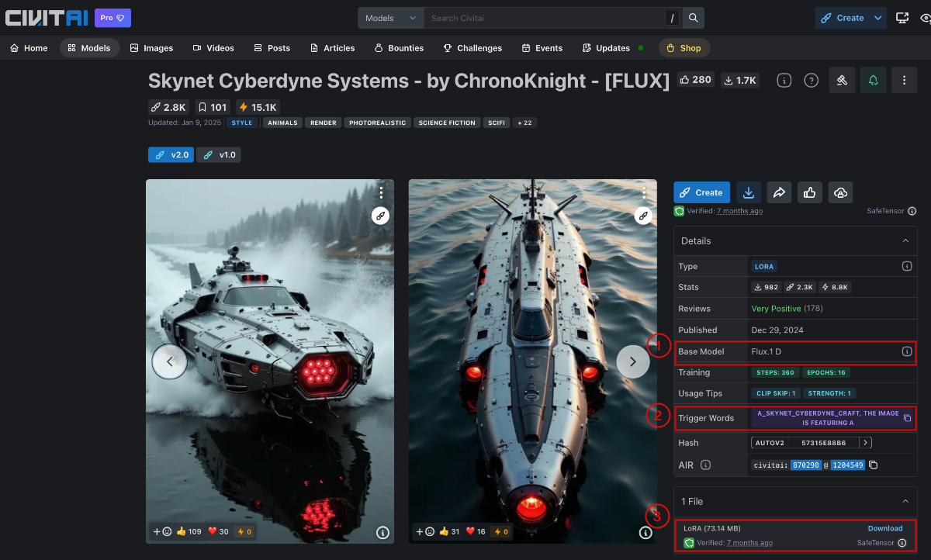This screenshot has width=931, height=560.
Task: Remix the submarine image via brush icon
Action: [x=643, y=216]
